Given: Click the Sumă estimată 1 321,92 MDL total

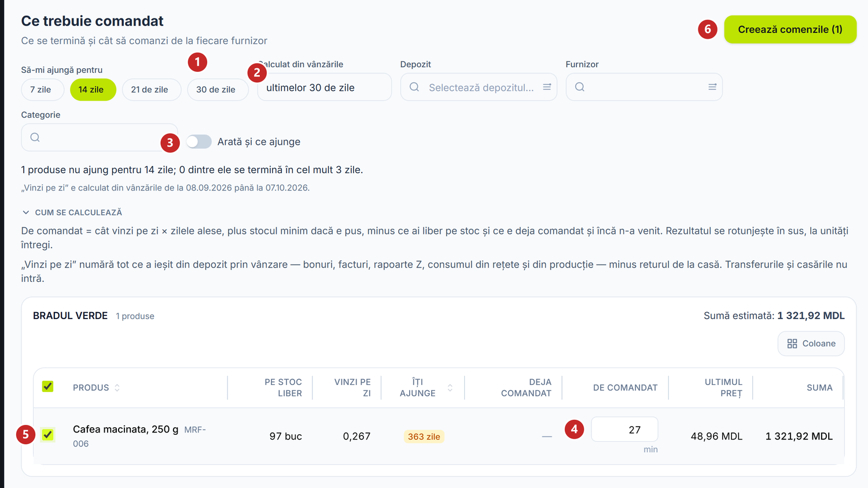Looking at the screenshot, I should coord(774,316).
